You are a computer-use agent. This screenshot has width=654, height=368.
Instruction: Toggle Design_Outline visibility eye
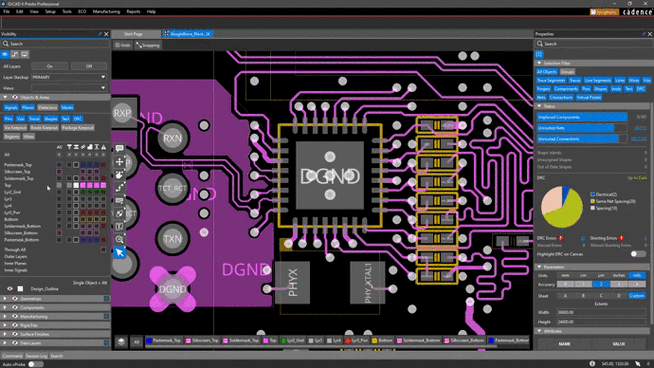coord(10,289)
